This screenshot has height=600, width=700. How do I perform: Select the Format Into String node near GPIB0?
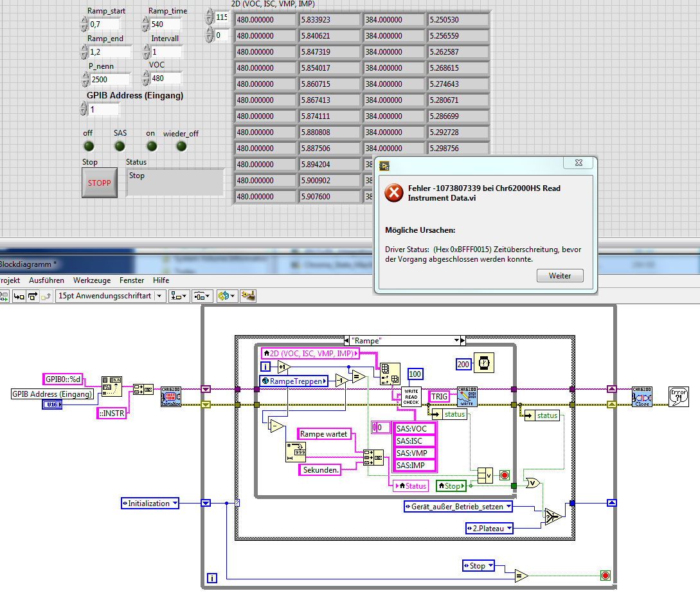click(x=112, y=386)
